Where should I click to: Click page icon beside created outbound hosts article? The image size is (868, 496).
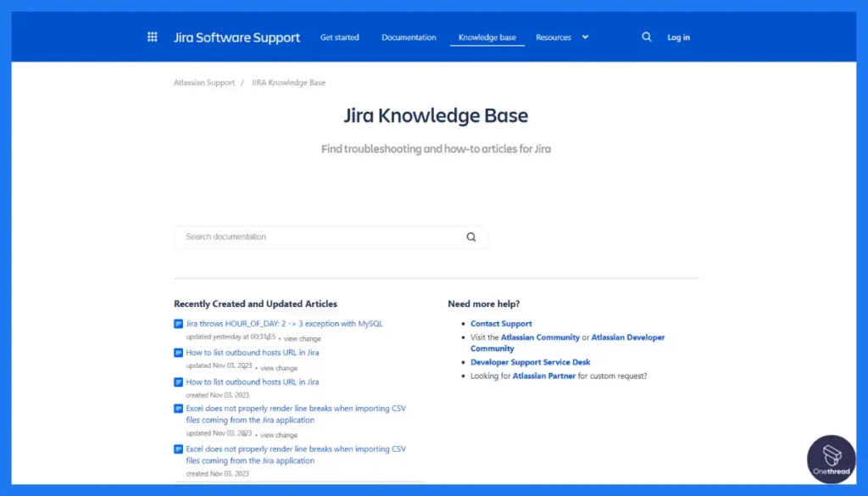(178, 382)
